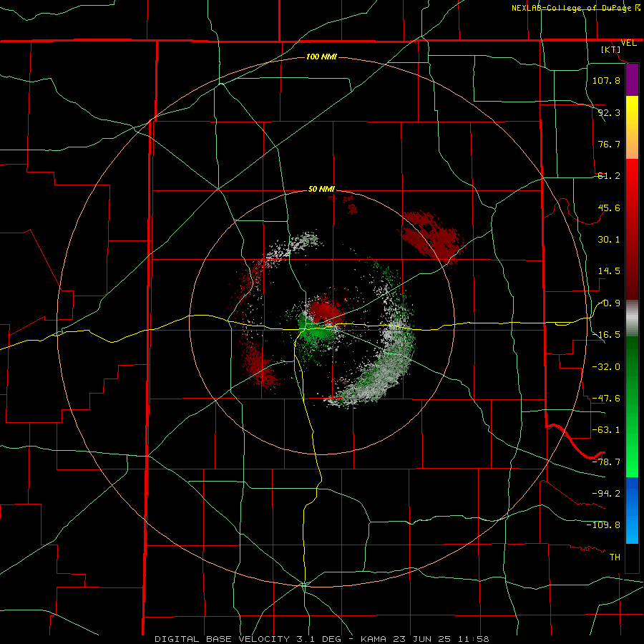The height and width of the screenshot is (644, 644).
Task: Click the -0.9 velocity scale value
Action: [609, 303]
